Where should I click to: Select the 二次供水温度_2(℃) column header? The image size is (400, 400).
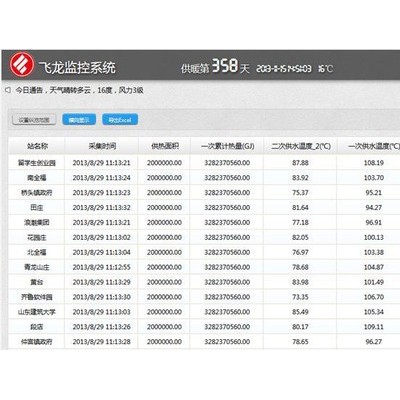click(x=301, y=146)
